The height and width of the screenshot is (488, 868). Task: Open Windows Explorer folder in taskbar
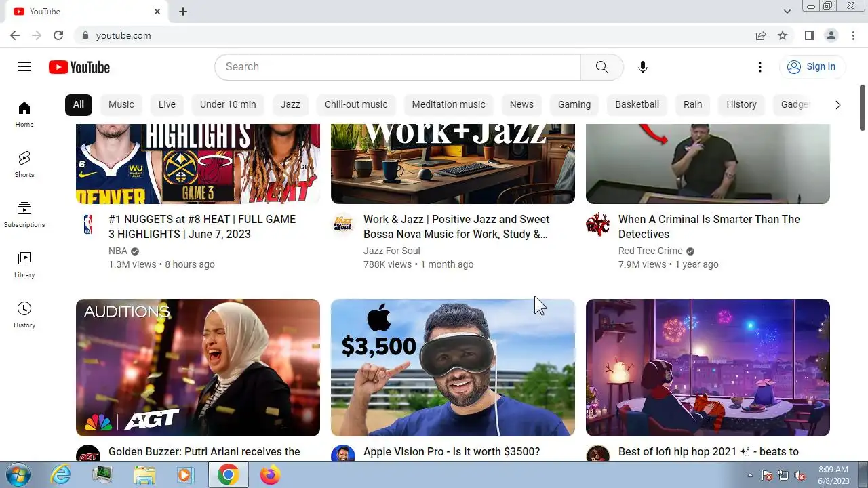point(144,475)
